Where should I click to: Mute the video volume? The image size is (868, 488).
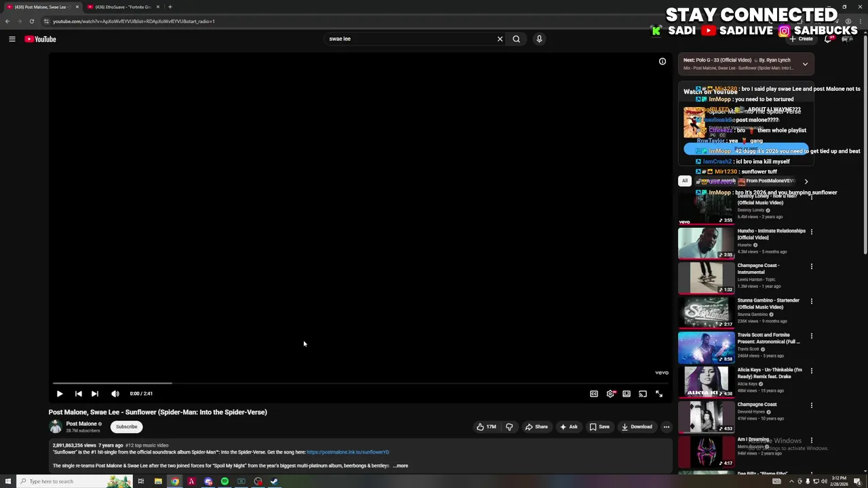point(115,394)
